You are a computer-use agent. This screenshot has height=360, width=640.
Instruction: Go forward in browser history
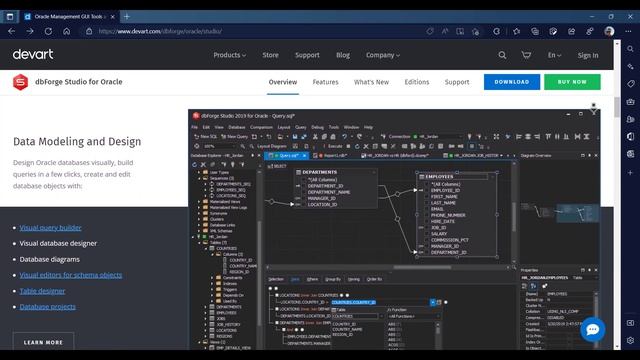coord(30,31)
